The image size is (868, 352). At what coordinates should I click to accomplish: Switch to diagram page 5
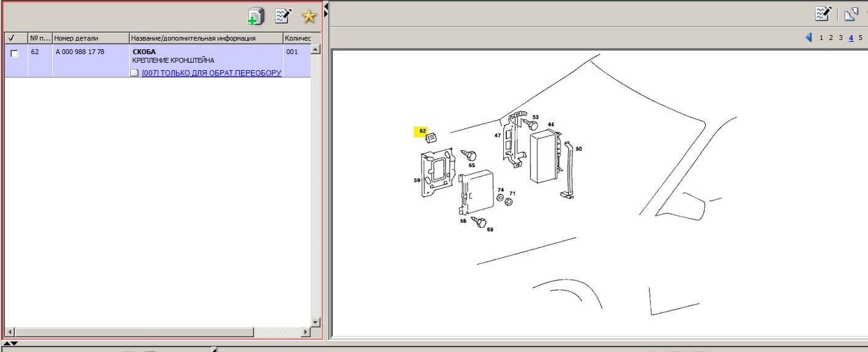click(x=861, y=38)
